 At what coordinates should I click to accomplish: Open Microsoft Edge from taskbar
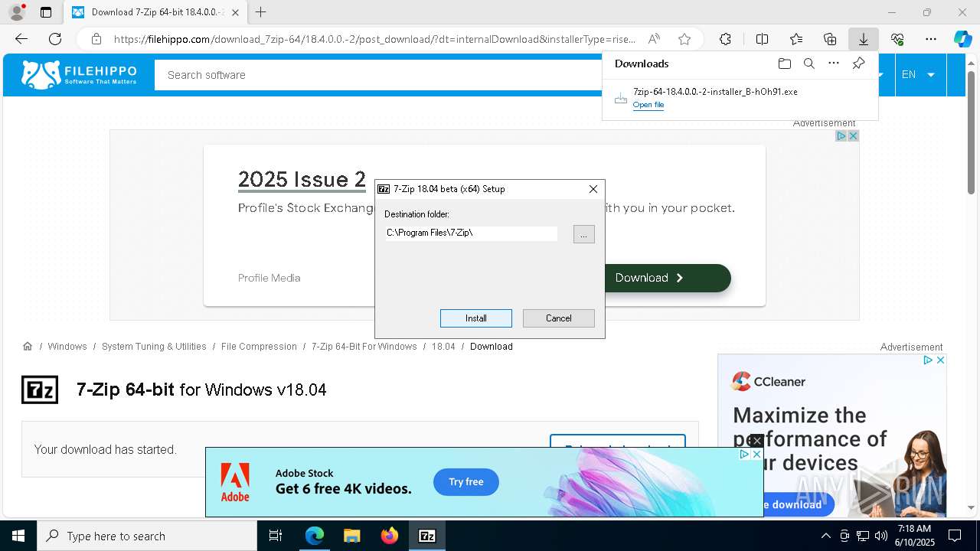[315, 536]
